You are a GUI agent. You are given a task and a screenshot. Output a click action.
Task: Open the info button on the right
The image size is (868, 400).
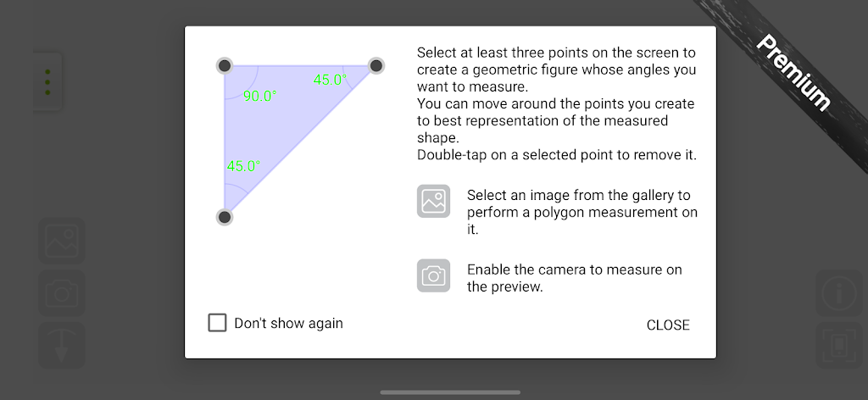click(839, 293)
